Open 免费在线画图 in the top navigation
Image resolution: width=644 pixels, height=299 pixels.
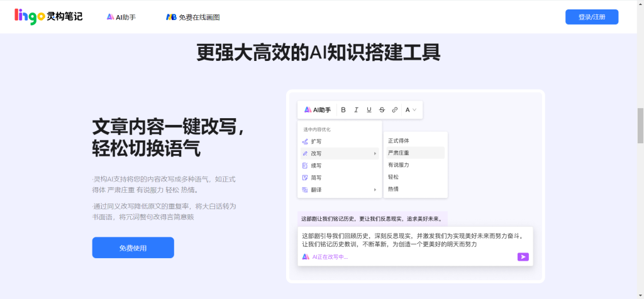tap(193, 17)
